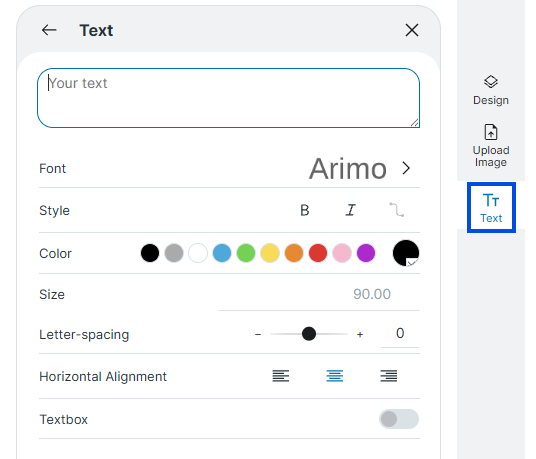This screenshot has width=536, height=459.
Task: Toggle bold style
Action: 305,210
